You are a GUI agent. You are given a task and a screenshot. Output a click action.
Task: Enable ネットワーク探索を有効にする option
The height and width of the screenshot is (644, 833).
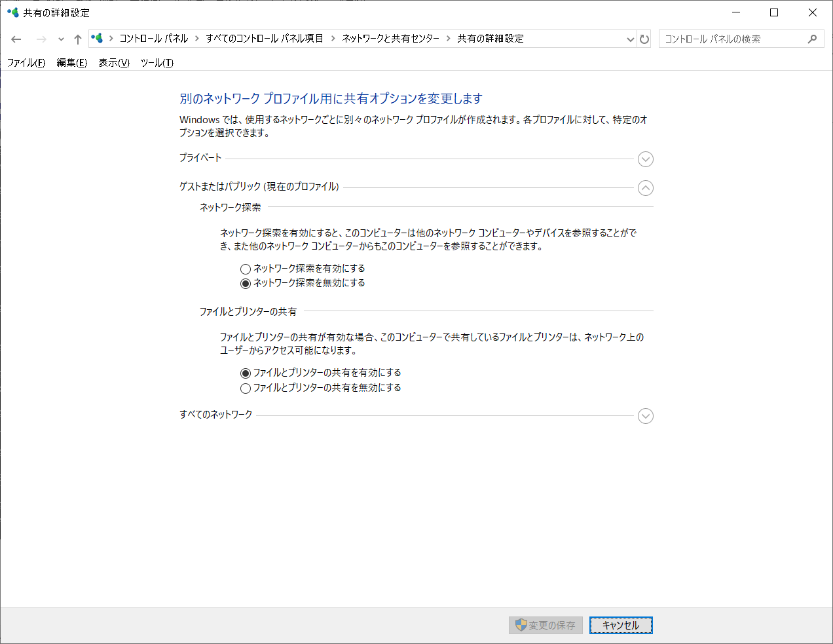tap(245, 269)
